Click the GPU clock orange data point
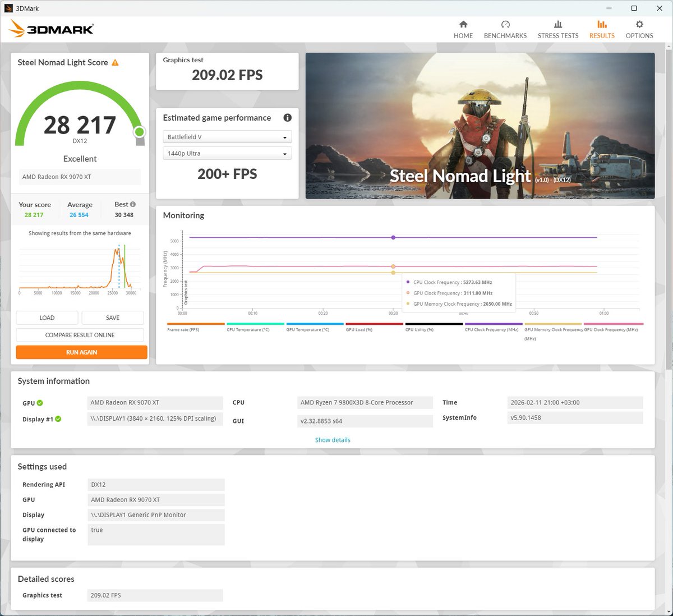The image size is (673, 616). (x=393, y=266)
